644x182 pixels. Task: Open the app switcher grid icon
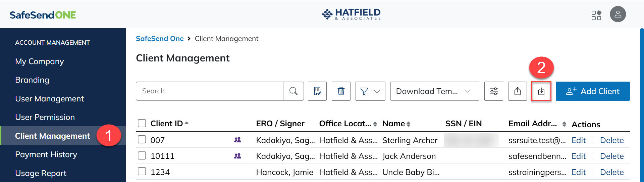[596, 15]
